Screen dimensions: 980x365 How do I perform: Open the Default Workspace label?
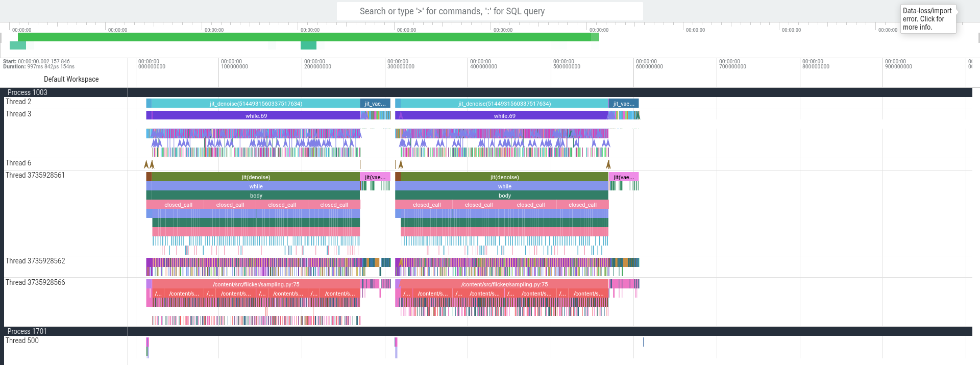tap(71, 79)
